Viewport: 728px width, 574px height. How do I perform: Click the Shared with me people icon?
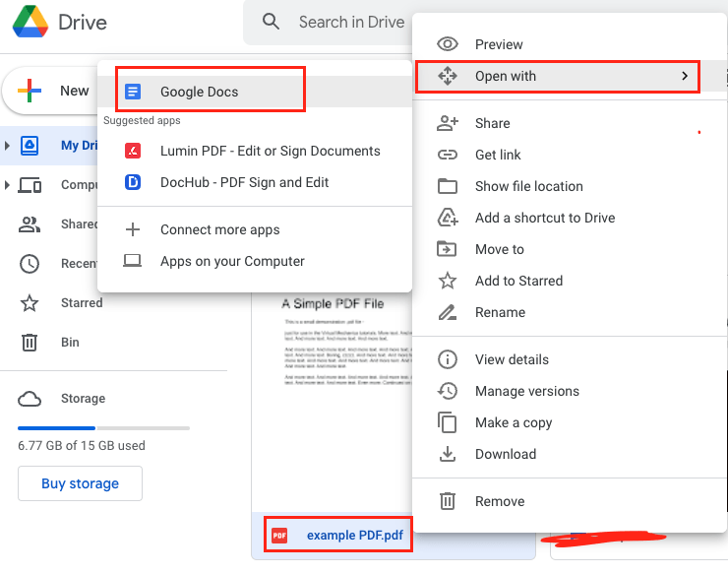click(x=30, y=224)
